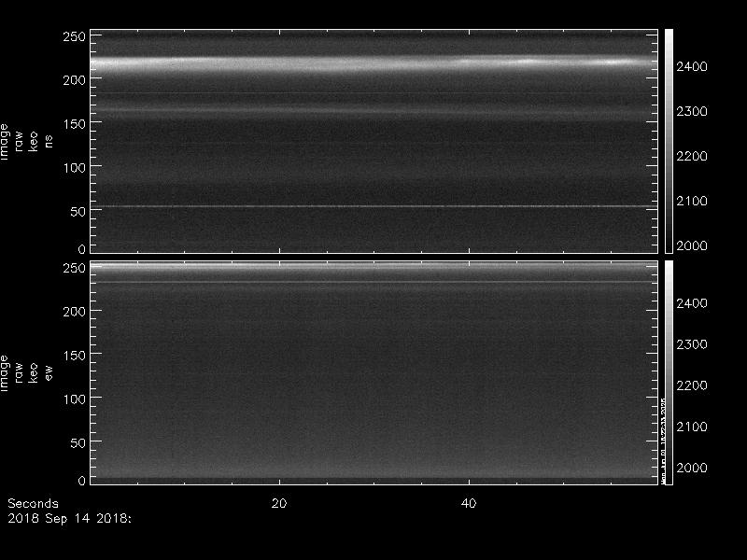Click the thin line near 235 in ew keogram
The image size is (747, 560).
(x=374, y=282)
